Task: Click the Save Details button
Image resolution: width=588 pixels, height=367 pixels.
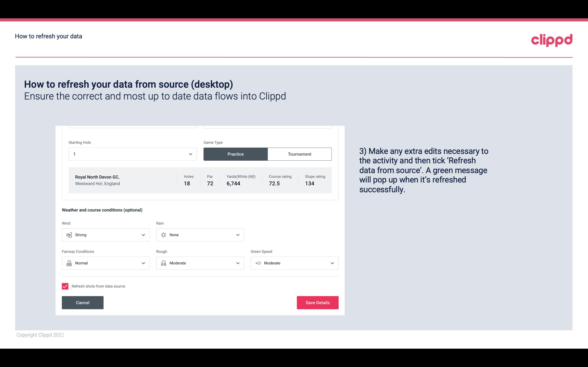Action: click(317, 302)
